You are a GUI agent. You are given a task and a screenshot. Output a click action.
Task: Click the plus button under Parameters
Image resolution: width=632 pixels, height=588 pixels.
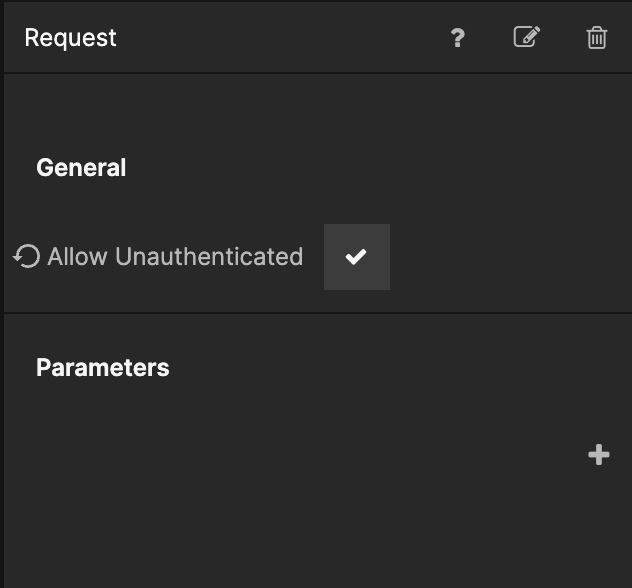[599, 455]
